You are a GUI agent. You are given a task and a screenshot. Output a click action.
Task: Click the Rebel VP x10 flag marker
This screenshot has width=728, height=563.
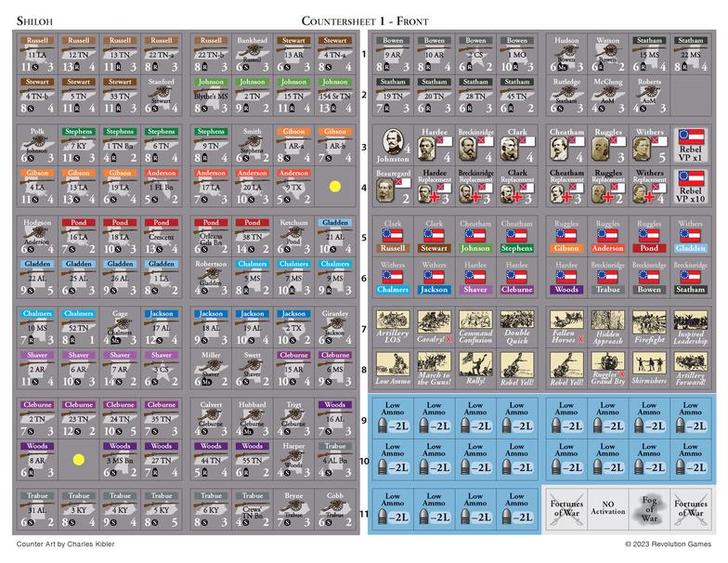tap(691, 188)
